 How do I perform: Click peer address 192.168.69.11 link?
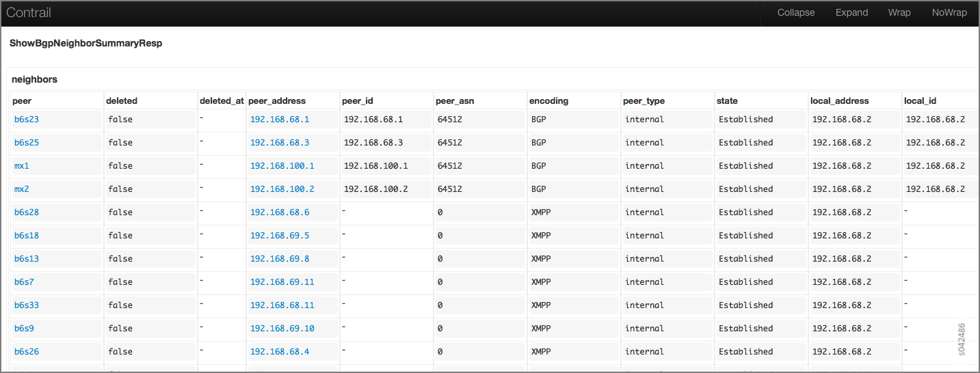[282, 282]
